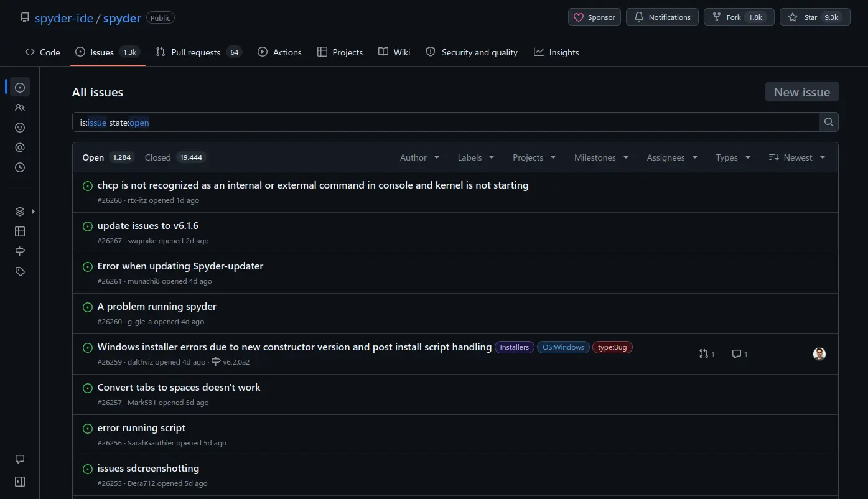The image size is (868, 499).
Task: Open issue 'Convert tabs to spaces doesn't work'
Action: click(x=179, y=388)
